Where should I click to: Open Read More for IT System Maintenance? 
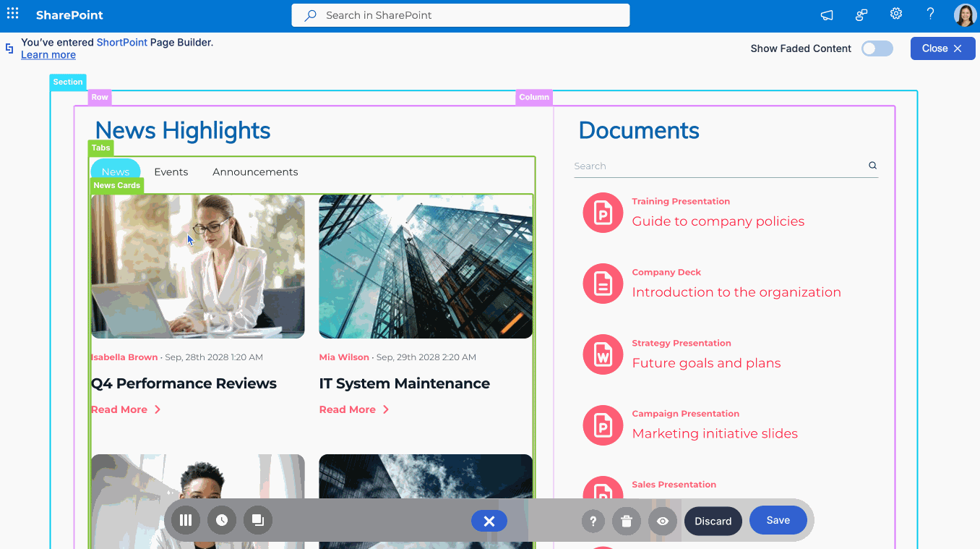(x=348, y=409)
